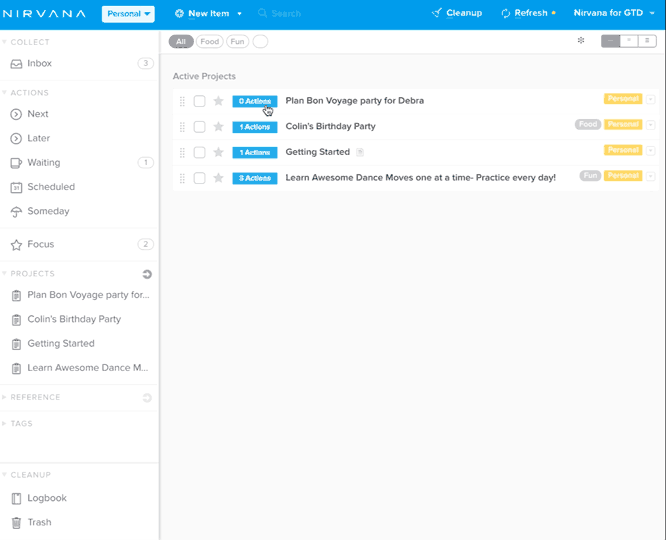The height and width of the screenshot is (540, 666).
Task: Open the Personal area dropdown
Action: [x=128, y=14]
